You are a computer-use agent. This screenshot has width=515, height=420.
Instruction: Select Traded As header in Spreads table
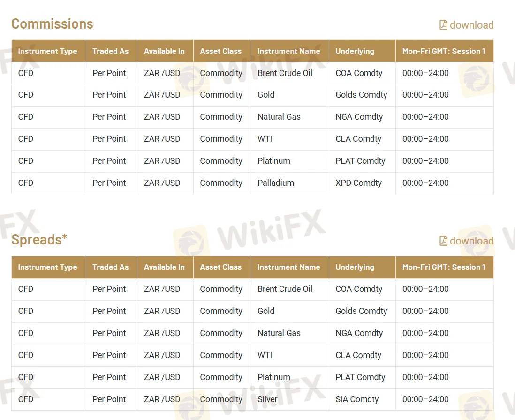pyautogui.click(x=110, y=267)
